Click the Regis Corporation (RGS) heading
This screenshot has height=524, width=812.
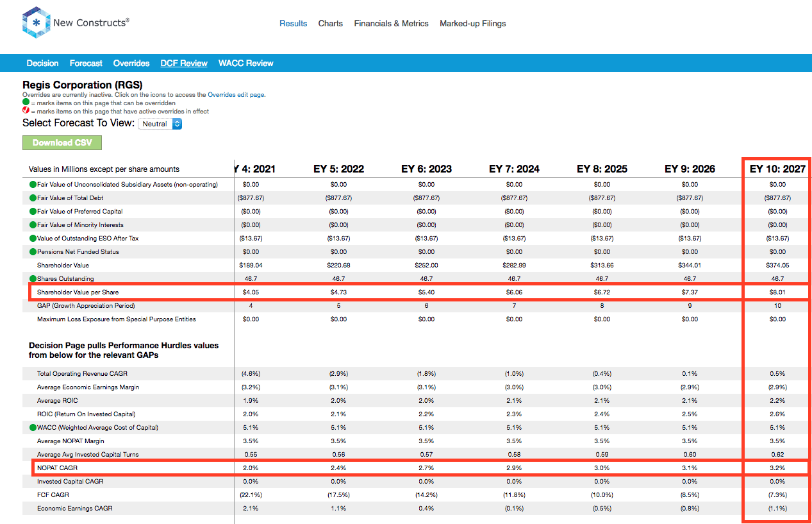[x=83, y=85]
